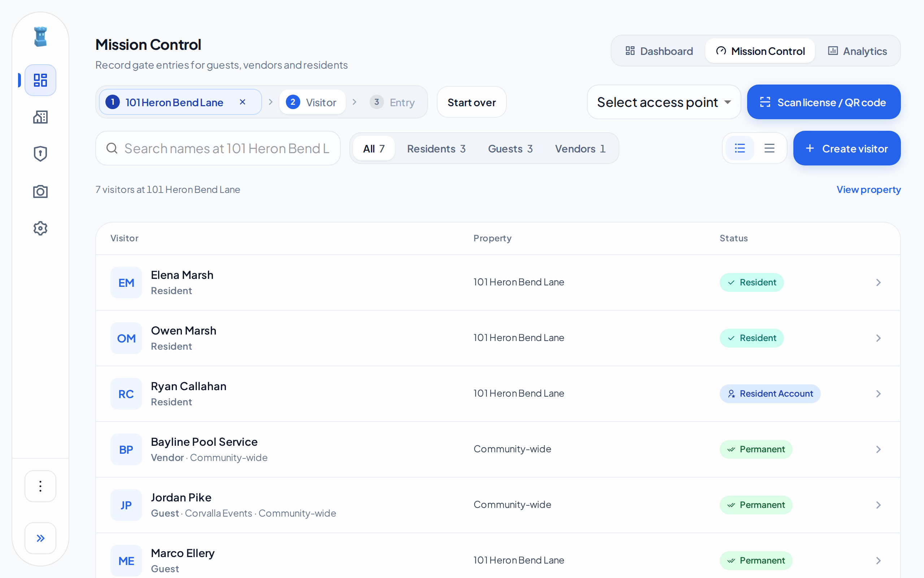Select the All 7 filter

tap(374, 148)
